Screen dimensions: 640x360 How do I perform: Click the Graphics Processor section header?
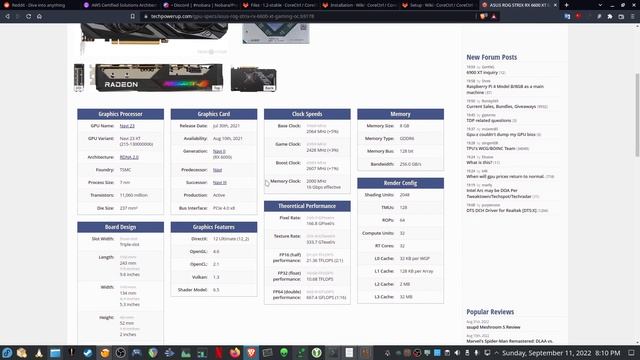(x=120, y=114)
